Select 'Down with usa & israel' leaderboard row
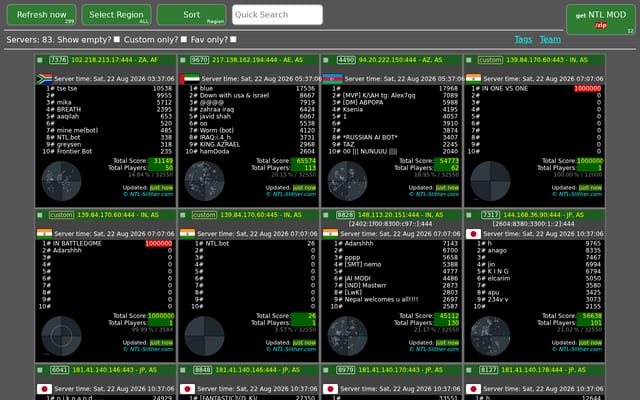 (251, 96)
